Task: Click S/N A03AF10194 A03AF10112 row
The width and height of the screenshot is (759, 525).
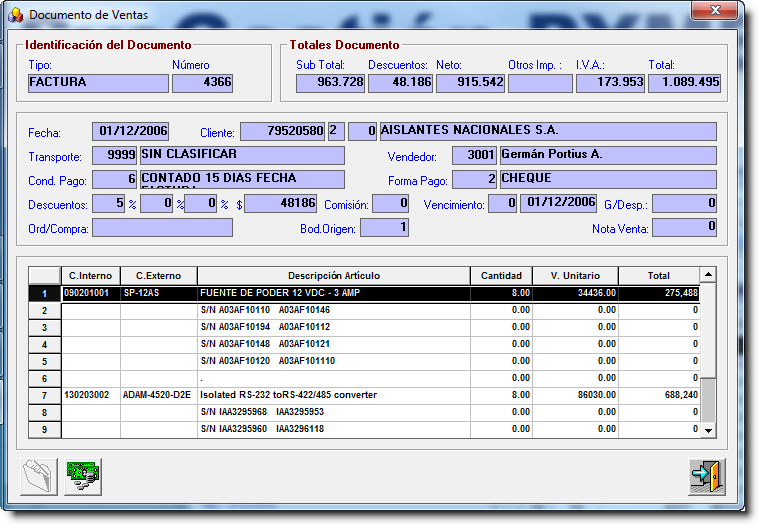Action: pyautogui.click(x=334, y=327)
